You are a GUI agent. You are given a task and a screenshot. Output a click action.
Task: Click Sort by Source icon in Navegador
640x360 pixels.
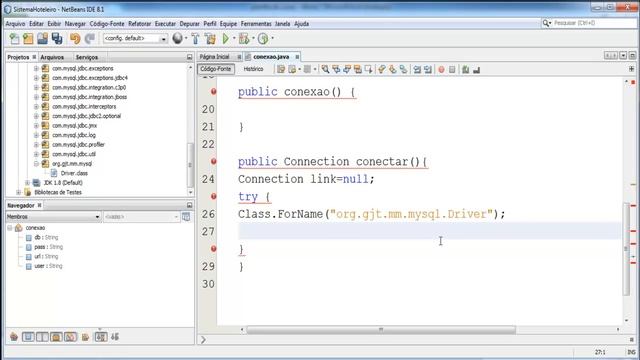coord(115,337)
